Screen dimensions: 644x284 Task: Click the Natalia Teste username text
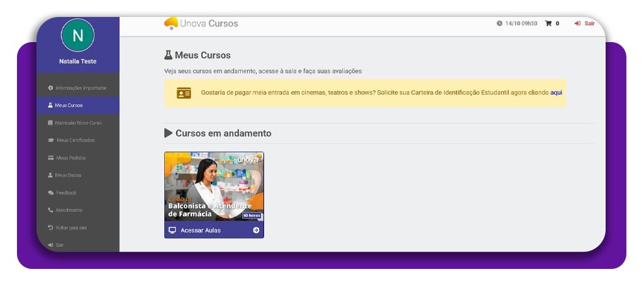click(77, 62)
